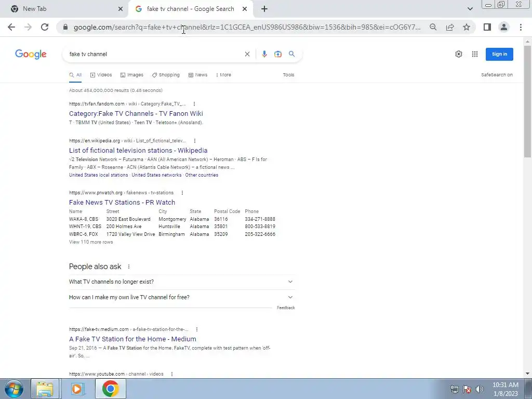Viewport: 532px width, 399px height.
Task: Search by image with camera icon
Action: click(278, 54)
